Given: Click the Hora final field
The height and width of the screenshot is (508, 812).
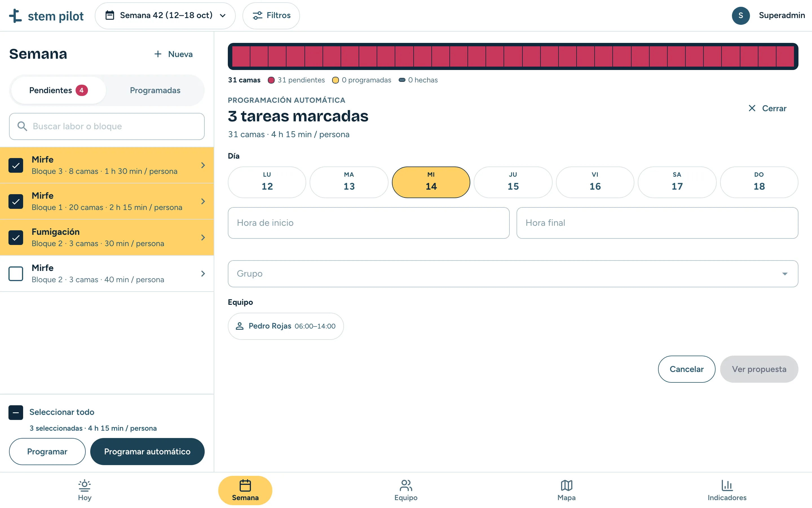Looking at the screenshot, I should click(x=657, y=223).
